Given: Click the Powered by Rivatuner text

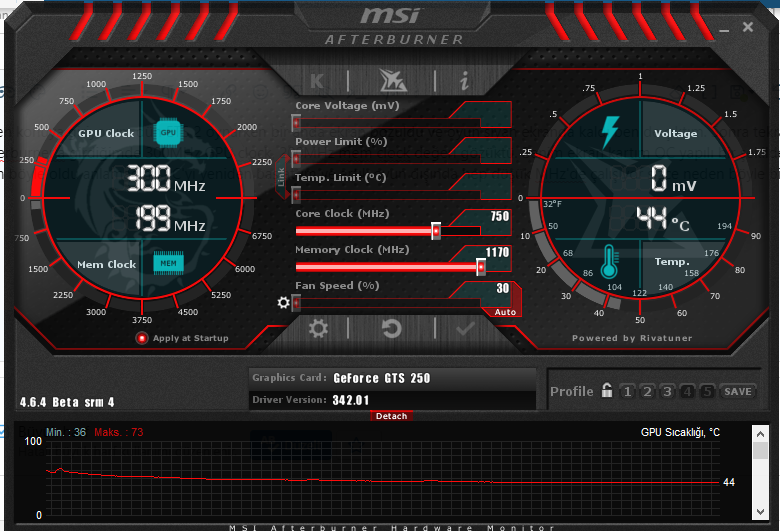Looking at the screenshot, I should [632, 338].
